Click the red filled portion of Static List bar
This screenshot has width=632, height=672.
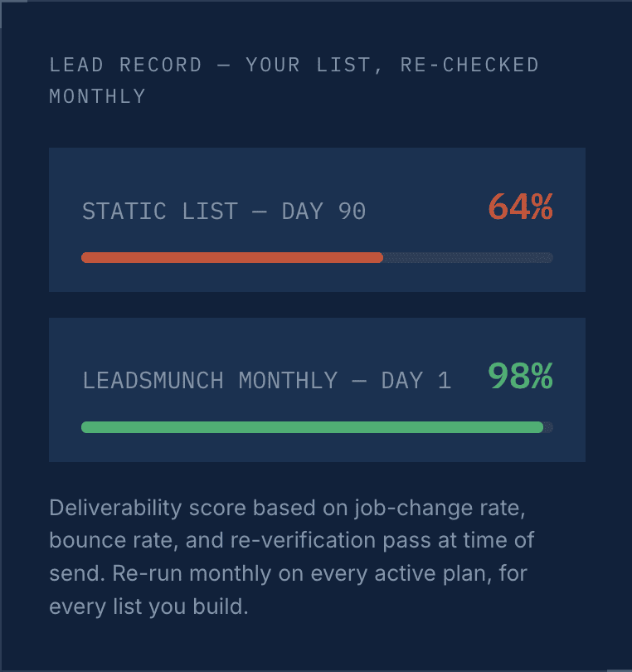tap(231, 257)
